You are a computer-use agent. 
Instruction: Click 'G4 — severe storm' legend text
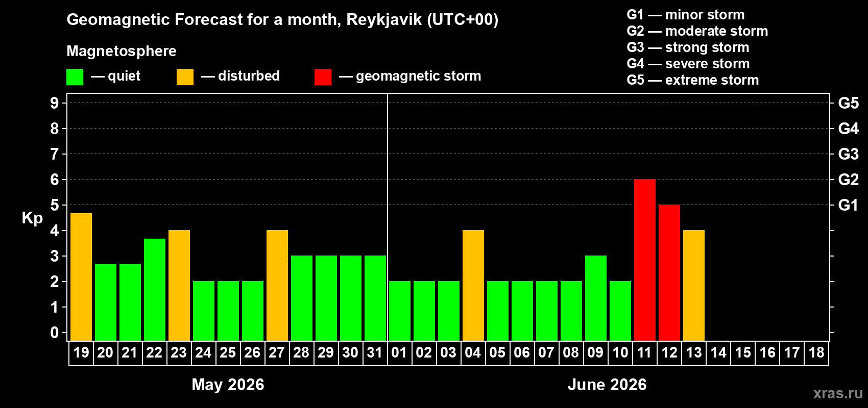(x=688, y=64)
